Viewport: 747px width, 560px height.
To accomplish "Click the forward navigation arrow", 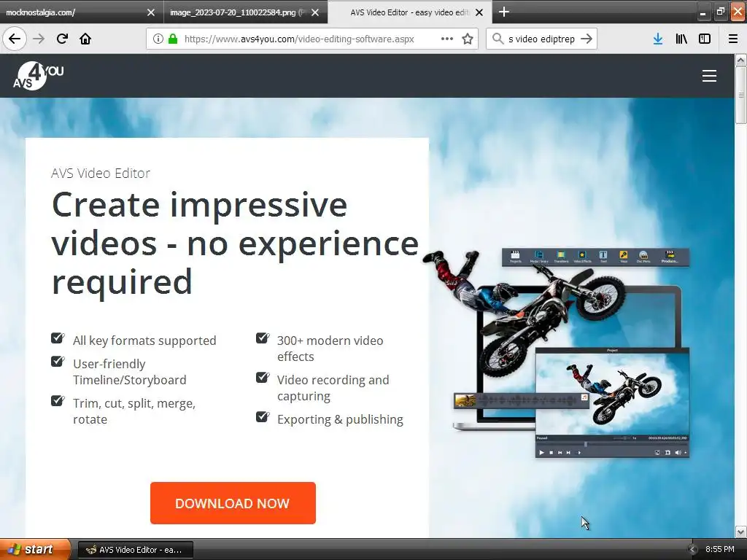I will pos(39,39).
